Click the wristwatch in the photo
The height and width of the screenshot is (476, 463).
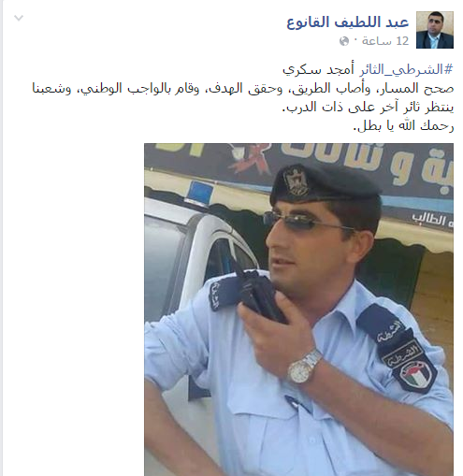tap(304, 367)
